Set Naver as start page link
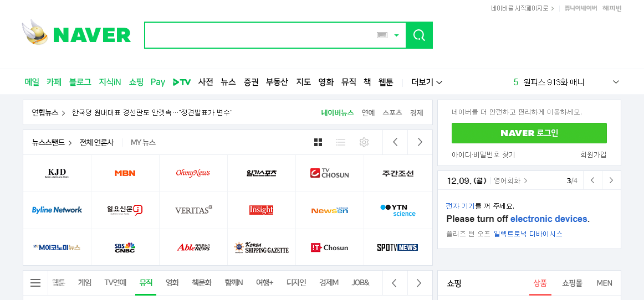644x300 pixels. click(523, 8)
